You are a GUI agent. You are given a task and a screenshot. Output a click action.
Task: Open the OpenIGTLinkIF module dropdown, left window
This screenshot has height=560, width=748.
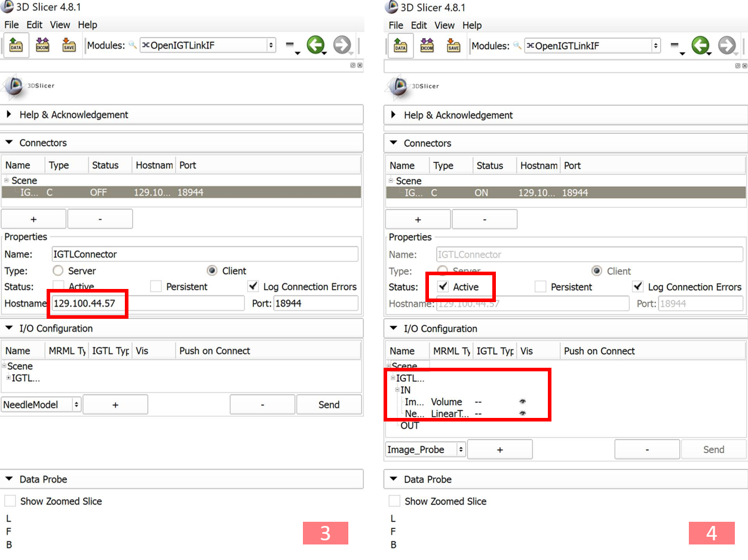(x=208, y=45)
